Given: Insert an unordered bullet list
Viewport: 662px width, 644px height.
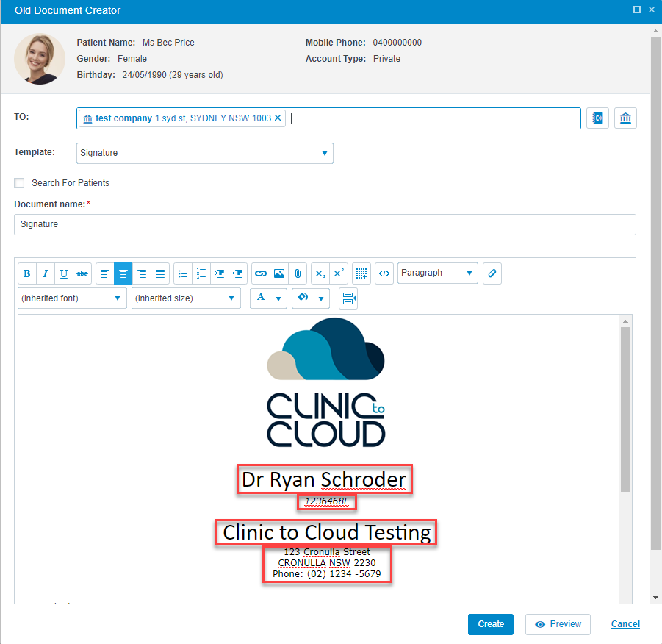Looking at the screenshot, I should coord(183,273).
